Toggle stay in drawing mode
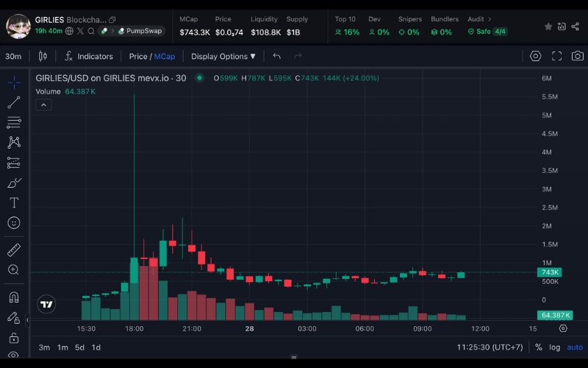This screenshot has width=588, height=368. [14, 318]
